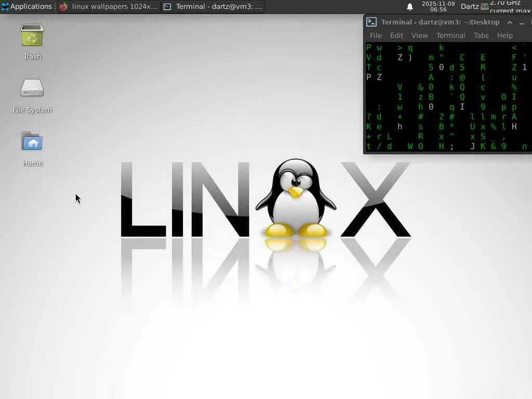Select the Home folder icon
The width and height of the screenshot is (532, 399).
[x=32, y=141]
